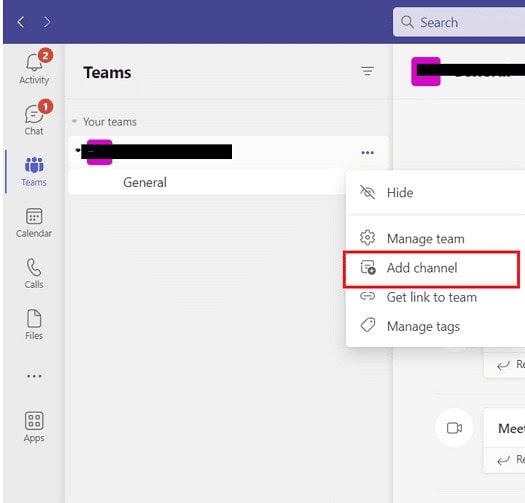Choose Get link to team
525x503 pixels.
tap(435, 297)
